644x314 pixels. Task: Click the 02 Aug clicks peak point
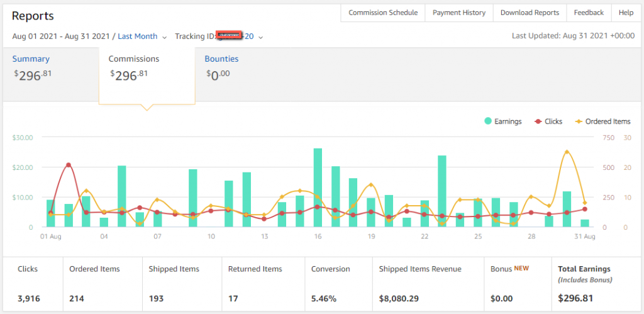click(68, 165)
